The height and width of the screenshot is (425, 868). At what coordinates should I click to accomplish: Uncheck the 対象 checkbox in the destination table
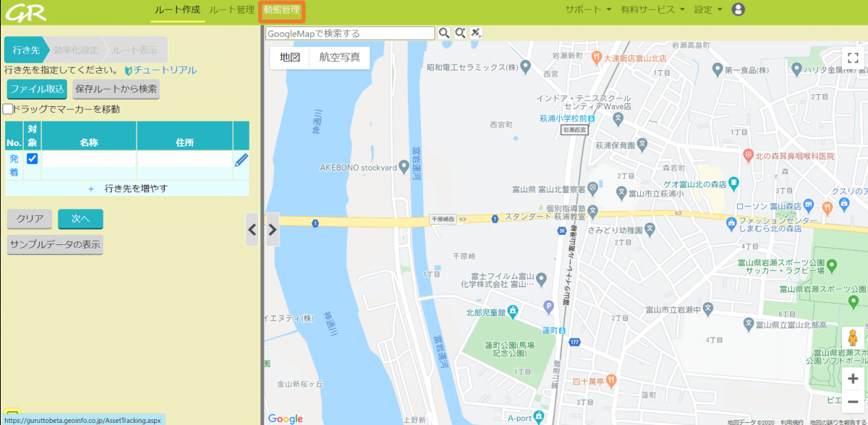coord(32,158)
